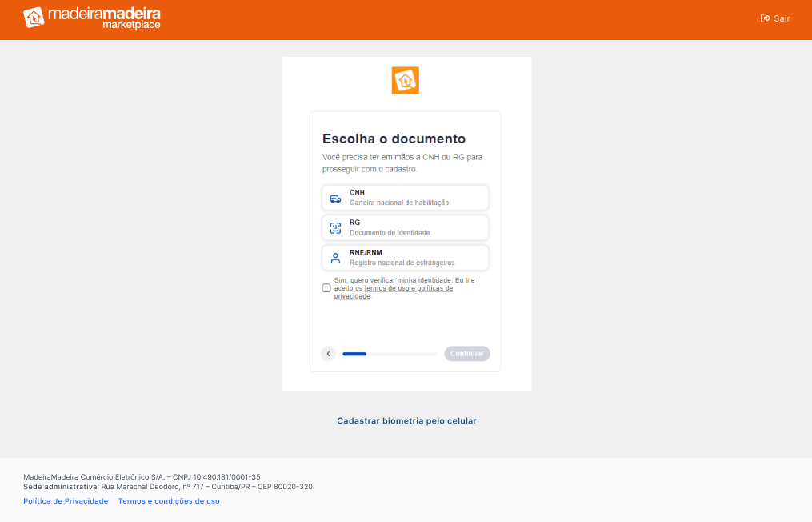
Task: Select CNH Carteira nacional de habilitação option
Action: tap(405, 198)
